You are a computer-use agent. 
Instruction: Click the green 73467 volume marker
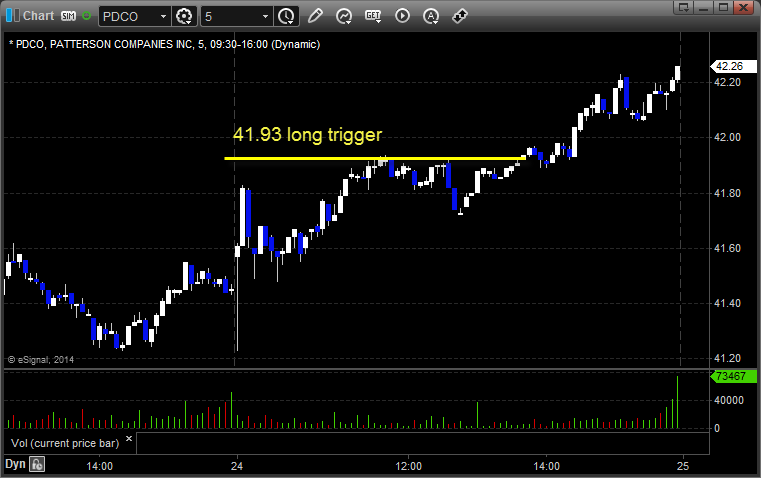(x=733, y=376)
